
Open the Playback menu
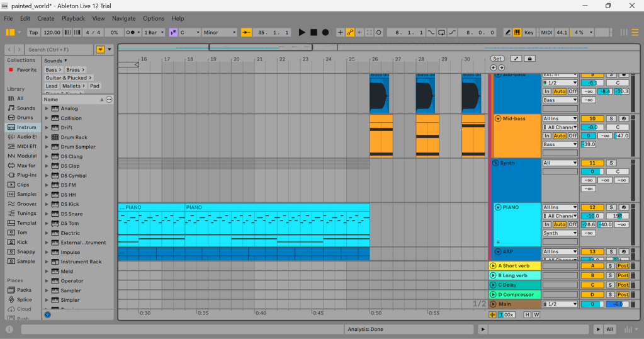pos(73,19)
